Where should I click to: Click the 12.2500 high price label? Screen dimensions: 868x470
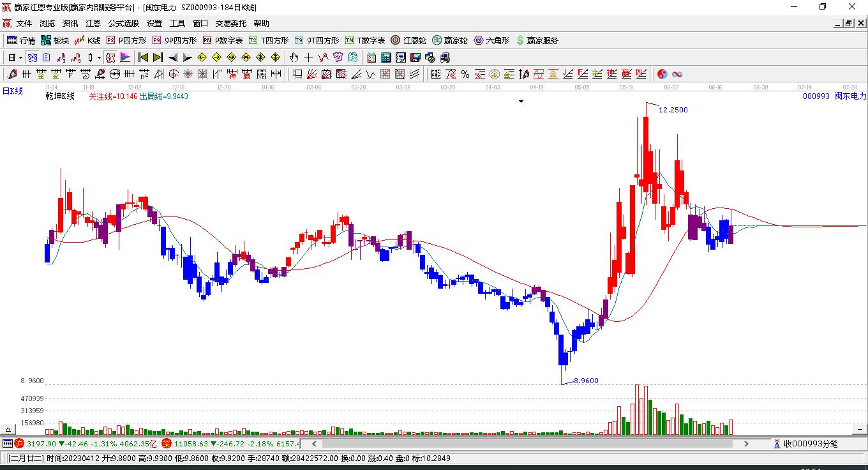click(673, 110)
